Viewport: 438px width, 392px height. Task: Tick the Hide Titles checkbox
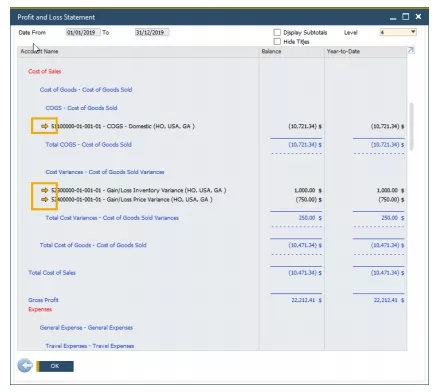(x=277, y=41)
